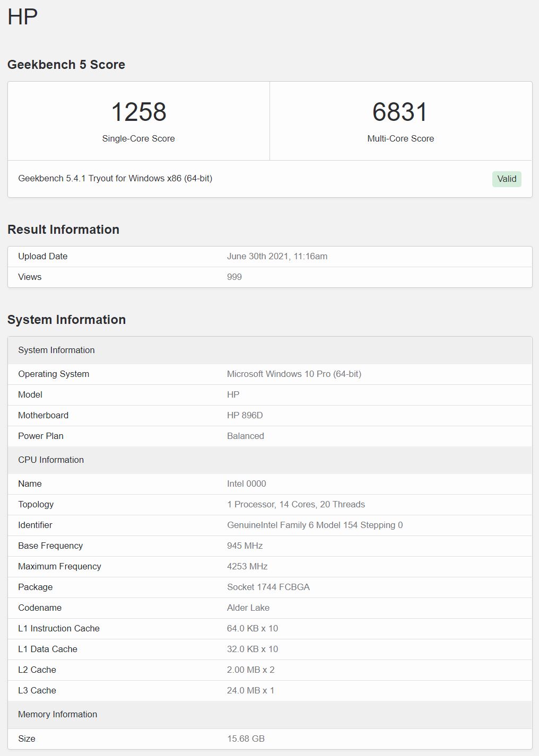Viewport: 539px width, 756px height.
Task: Click the Model row label
Action: click(x=30, y=394)
